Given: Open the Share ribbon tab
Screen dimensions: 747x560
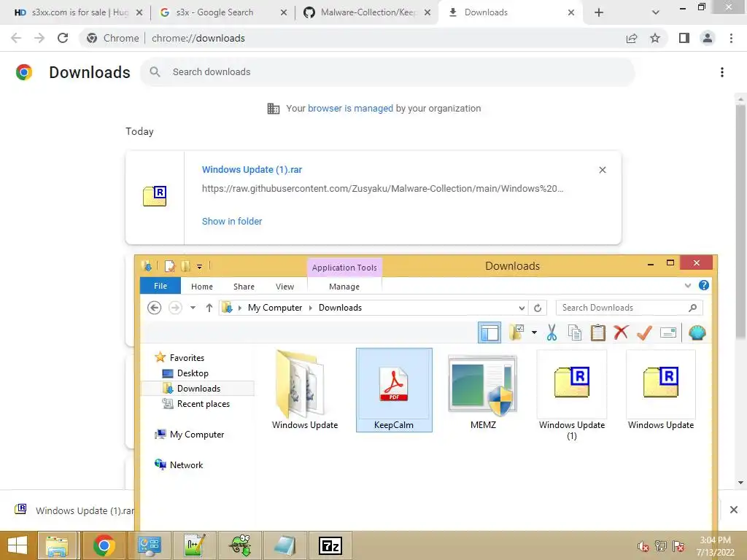Looking at the screenshot, I should pos(244,286).
